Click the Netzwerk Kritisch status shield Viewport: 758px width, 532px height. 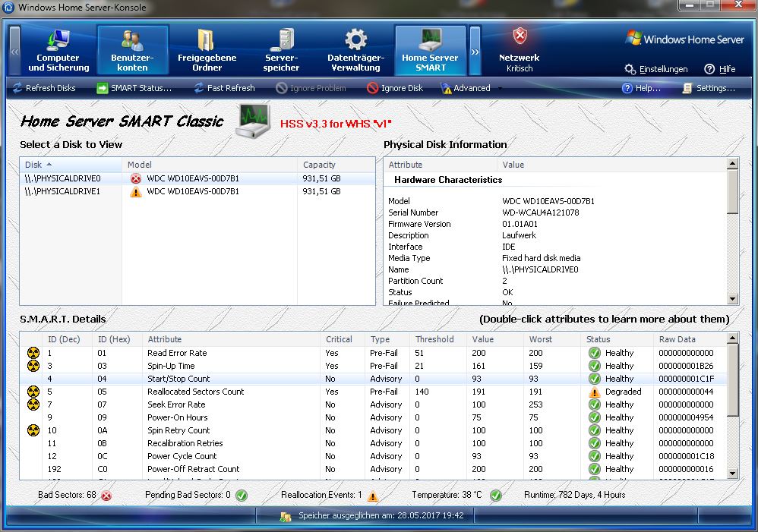(520, 36)
